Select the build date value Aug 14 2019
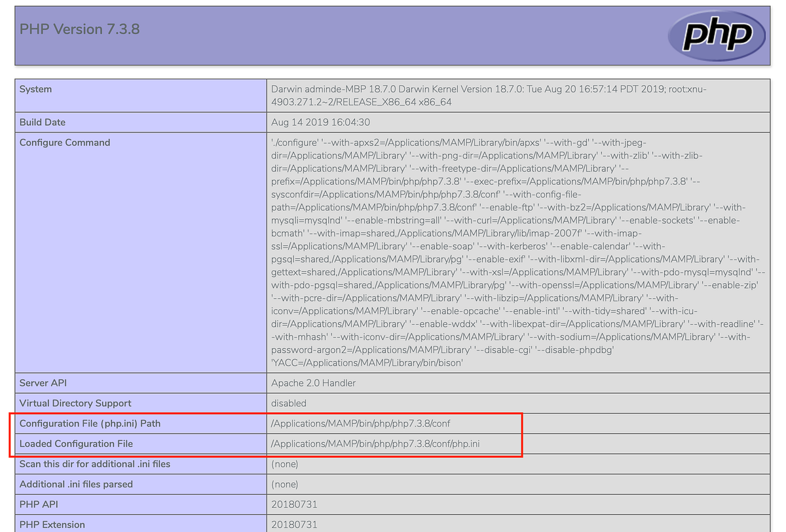786x532 pixels. point(314,122)
